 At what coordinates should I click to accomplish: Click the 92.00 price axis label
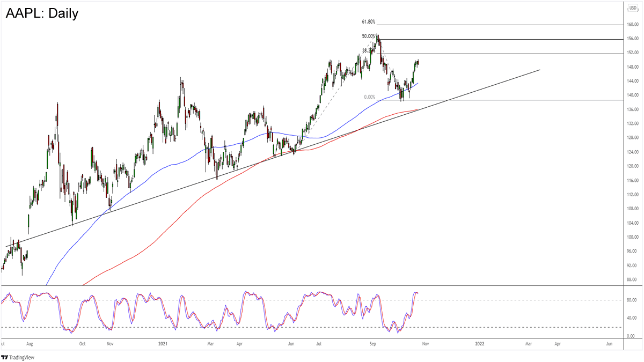click(633, 265)
